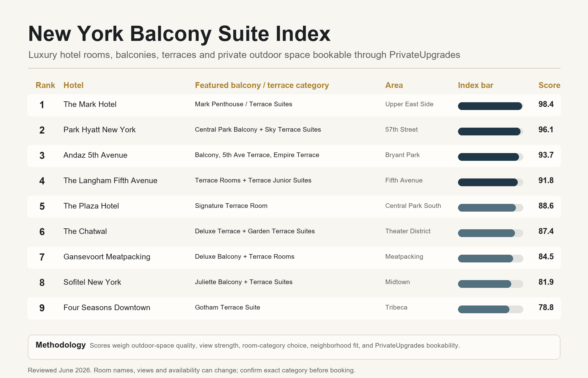588x378 pixels.
Task: Click Terrace Rooms + Terrace Junior Suites
Action: [x=253, y=180]
